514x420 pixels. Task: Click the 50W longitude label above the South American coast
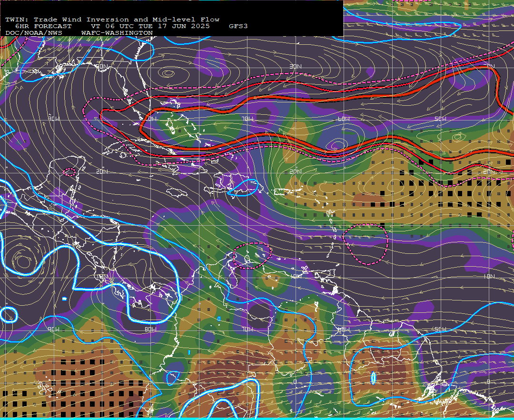tap(440, 329)
